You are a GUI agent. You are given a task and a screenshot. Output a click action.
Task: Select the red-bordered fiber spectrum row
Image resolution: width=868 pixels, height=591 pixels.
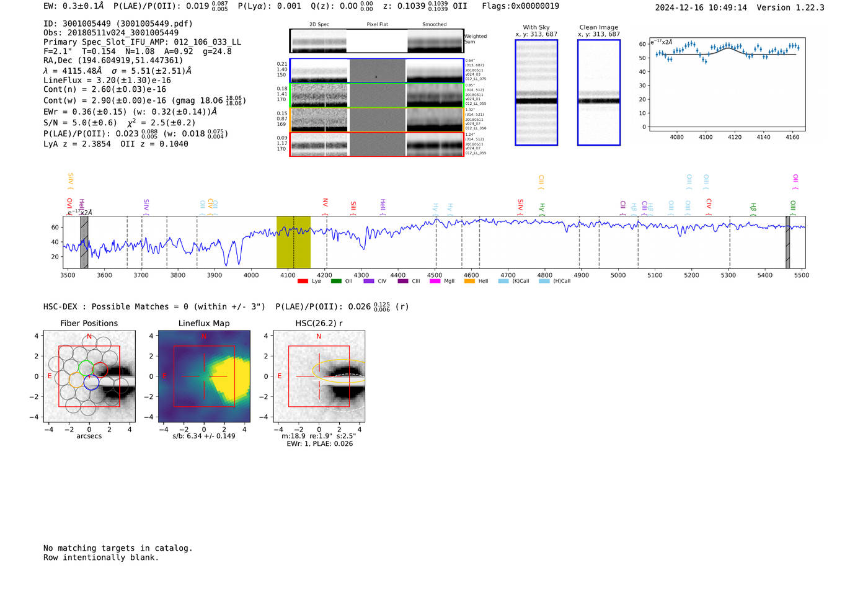tap(377, 144)
